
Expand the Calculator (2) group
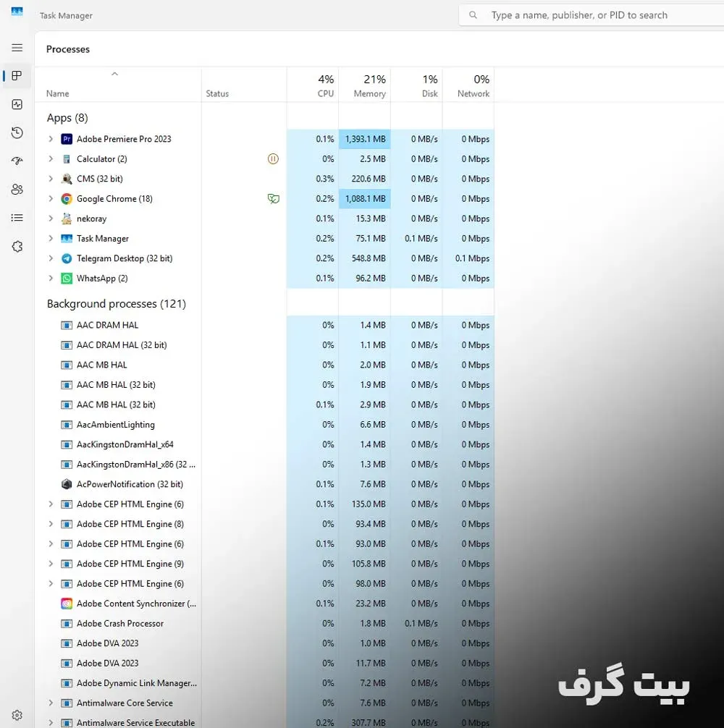pos(51,158)
